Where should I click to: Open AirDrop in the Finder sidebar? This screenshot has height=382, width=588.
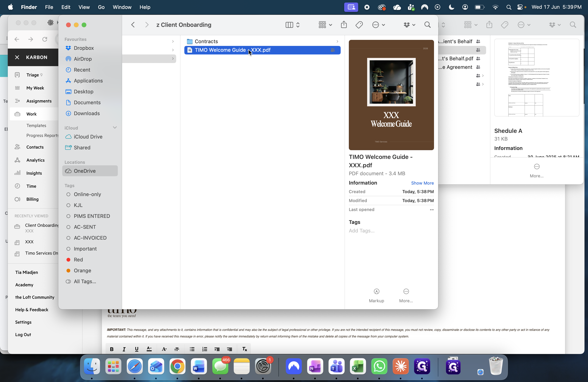[x=90, y=59]
